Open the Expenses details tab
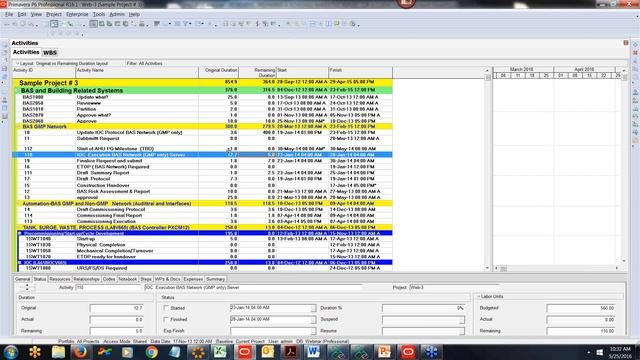Image resolution: width=640 pixels, height=360 pixels. pyautogui.click(x=193, y=279)
